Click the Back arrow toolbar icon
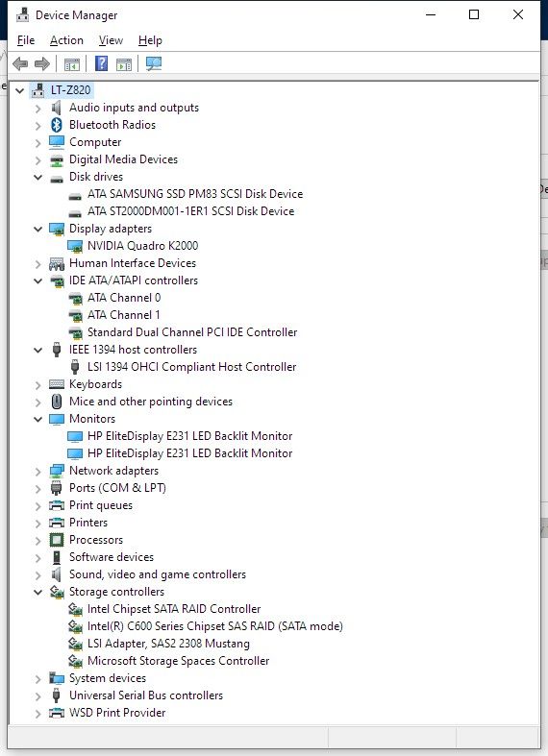This screenshot has width=548, height=756. pyautogui.click(x=20, y=63)
